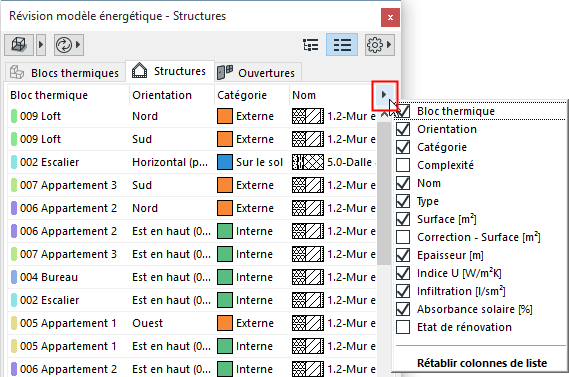Toggle Indice U [W/m²K] menu entry

pos(480,273)
